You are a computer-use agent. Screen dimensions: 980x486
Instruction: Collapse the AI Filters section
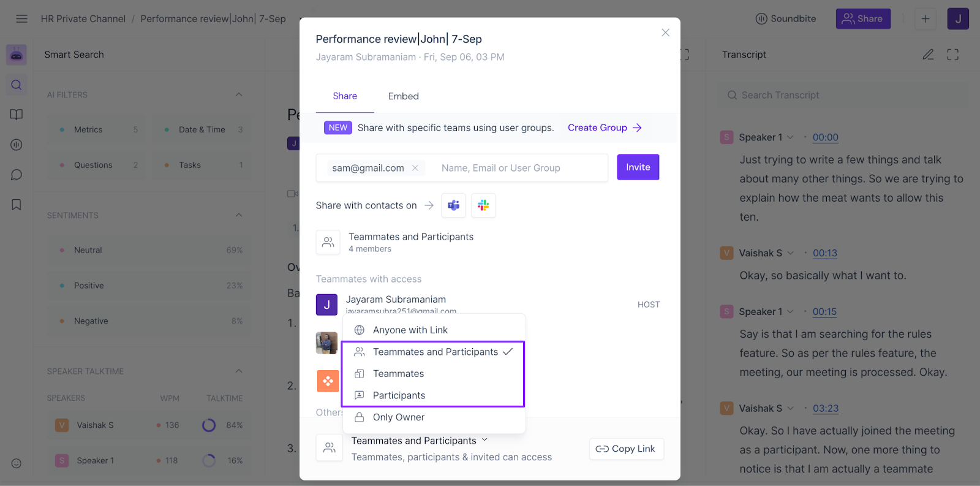[x=239, y=94]
